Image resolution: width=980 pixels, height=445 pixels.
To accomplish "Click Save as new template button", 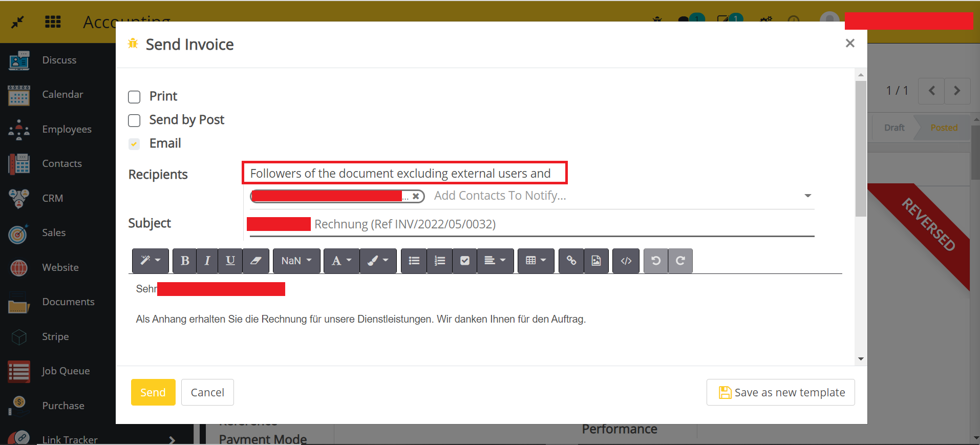I will tap(780, 392).
